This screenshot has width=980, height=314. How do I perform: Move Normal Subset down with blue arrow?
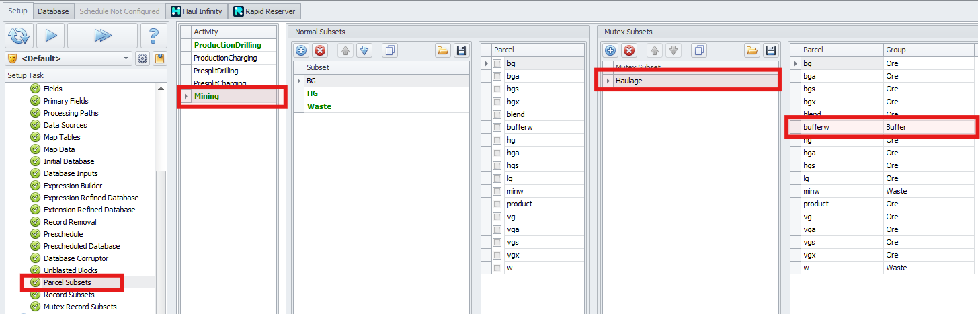(x=364, y=51)
